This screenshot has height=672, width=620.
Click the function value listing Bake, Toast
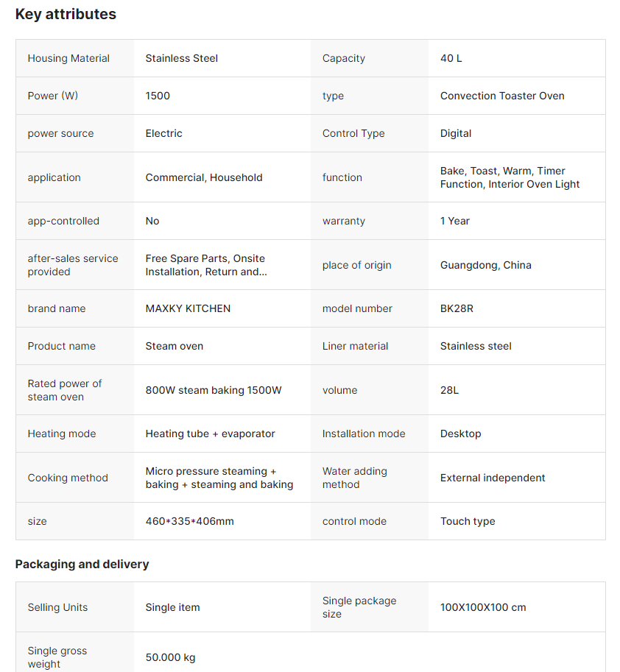(x=510, y=177)
